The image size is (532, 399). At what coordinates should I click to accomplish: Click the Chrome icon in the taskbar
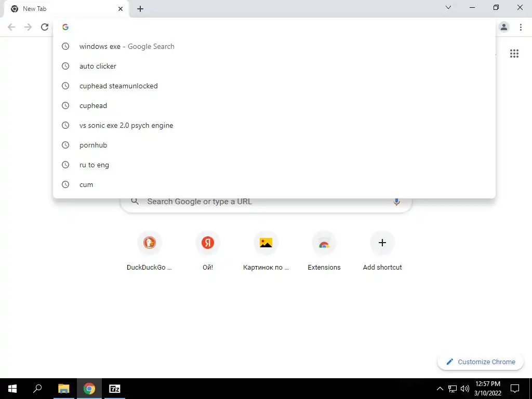tap(89, 389)
